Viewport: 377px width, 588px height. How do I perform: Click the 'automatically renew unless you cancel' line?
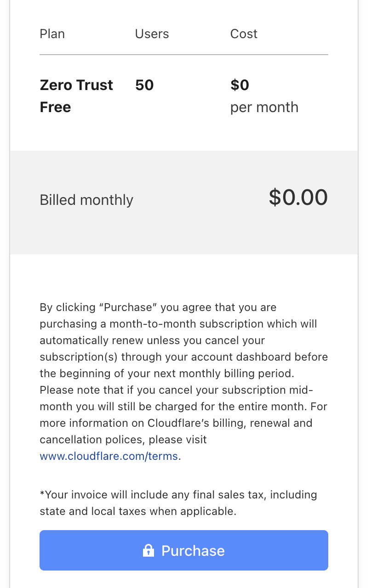152,340
